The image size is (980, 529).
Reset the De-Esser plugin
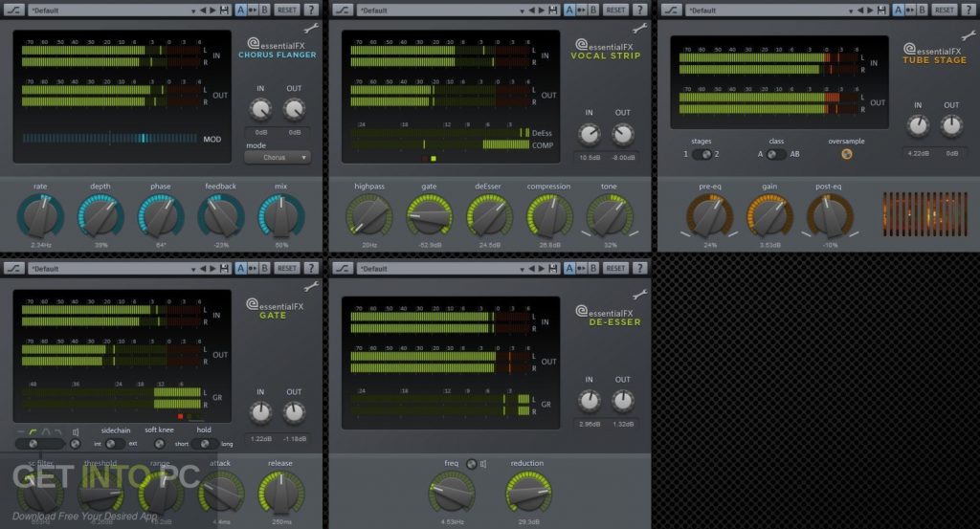point(615,269)
